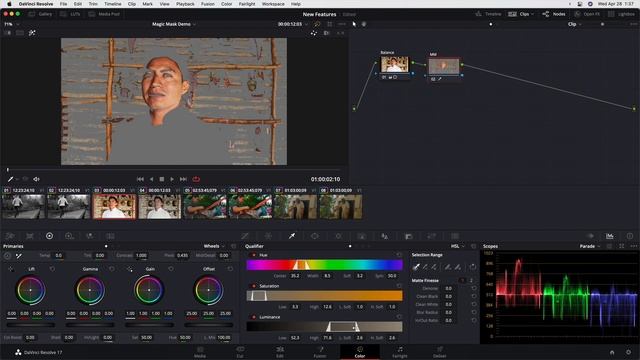Toggle the Highlight wand icon above viewer
The image size is (640, 360).
pos(32,33)
